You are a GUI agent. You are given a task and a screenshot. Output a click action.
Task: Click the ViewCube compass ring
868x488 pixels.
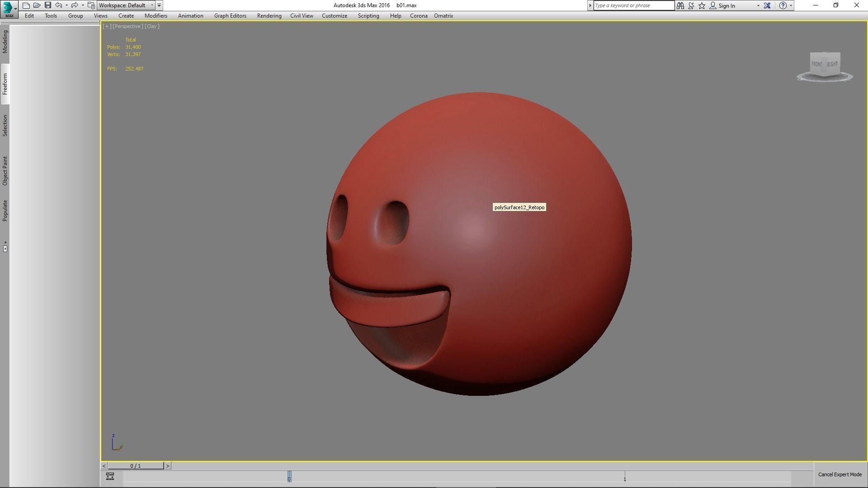click(x=825, y=78)
